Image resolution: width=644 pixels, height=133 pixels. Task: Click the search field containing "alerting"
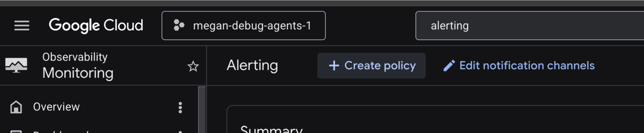point(525,25)
